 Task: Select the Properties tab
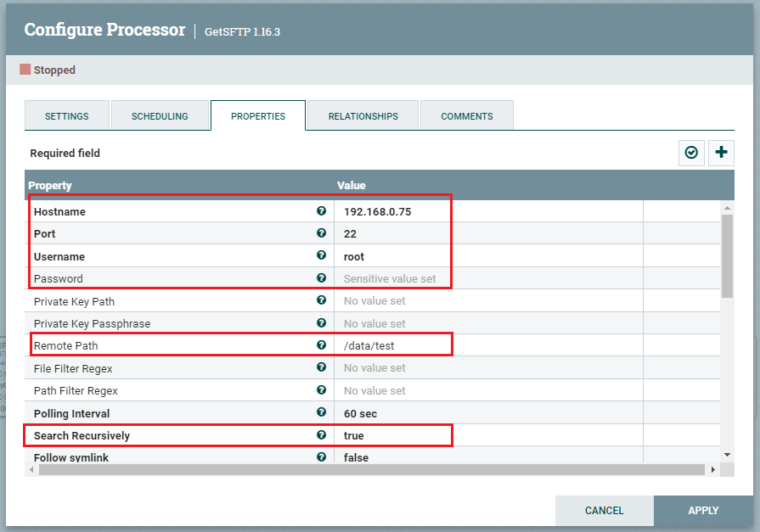(258, 115)
